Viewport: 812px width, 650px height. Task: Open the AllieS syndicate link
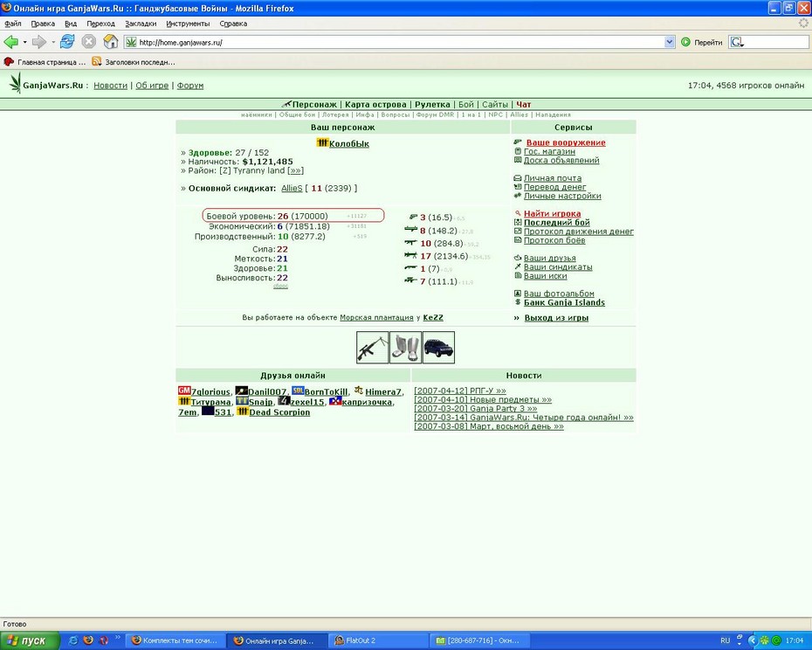[x=292, y=188]
